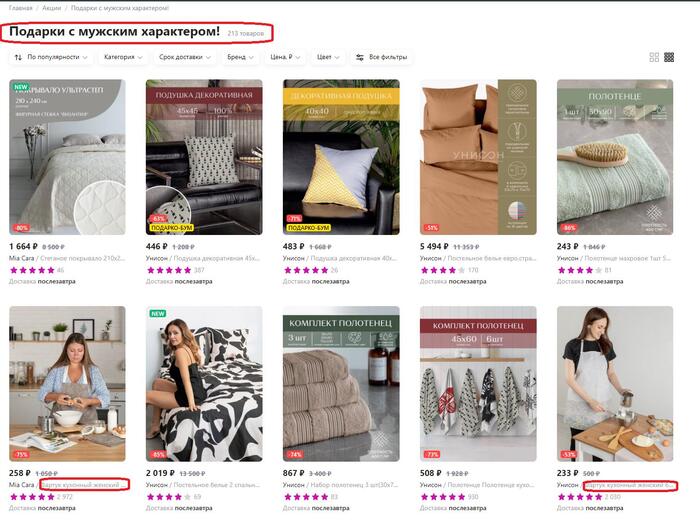This screenshot has width=700, height=524.
Task: Switch to small dense grid view icon
Action: (669, 57)
